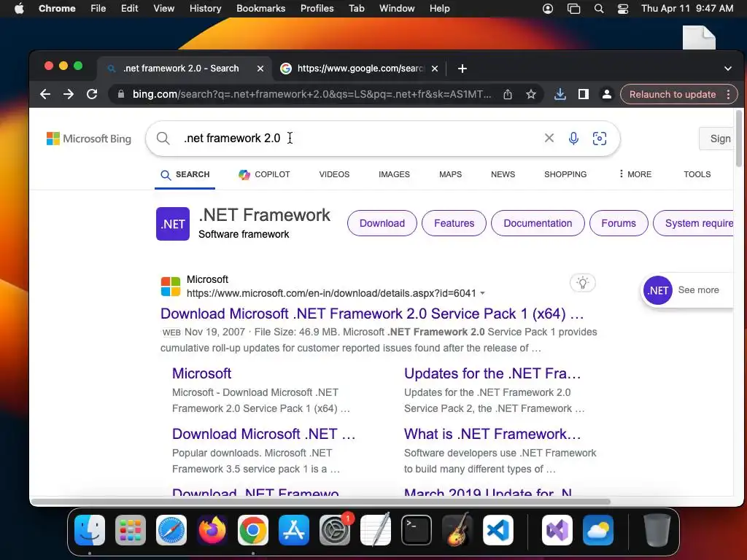The image size is (747, 560).
Task: Clear the Bing search box with X
Action: 549,138
